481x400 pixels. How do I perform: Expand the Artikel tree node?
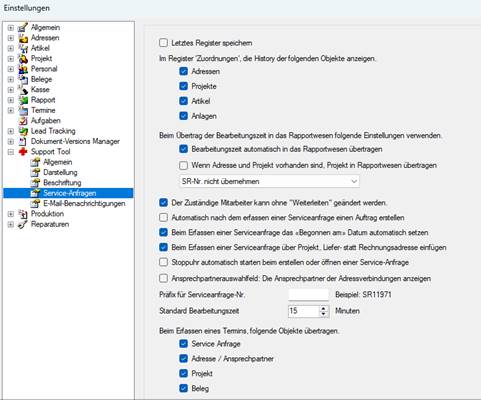[x=11, y=48]
